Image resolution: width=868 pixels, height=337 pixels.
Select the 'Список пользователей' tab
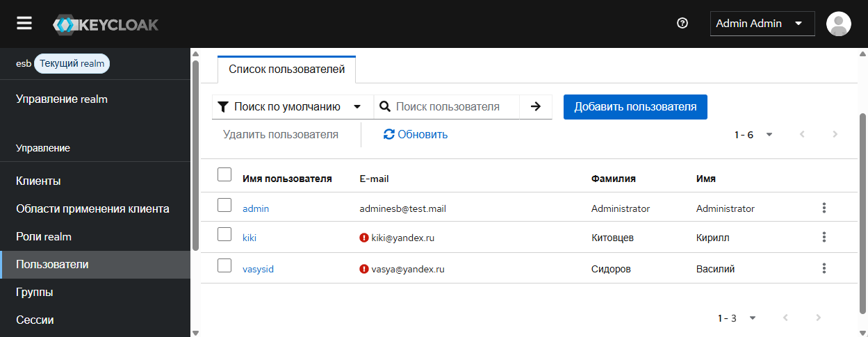286,69
